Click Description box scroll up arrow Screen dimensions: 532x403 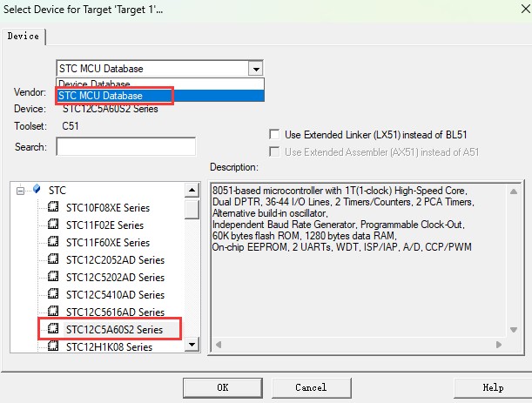[x=514, y=191]
